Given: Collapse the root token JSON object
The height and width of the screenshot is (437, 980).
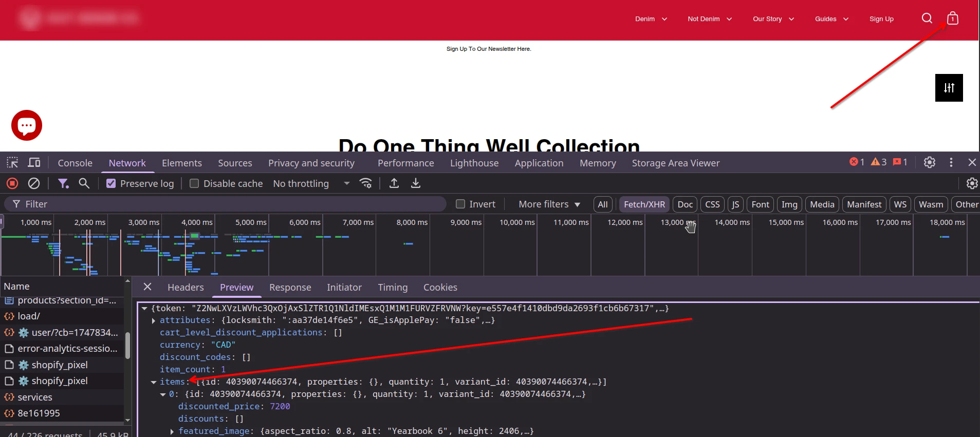Looking at the screenshot, I should point(144,309).
